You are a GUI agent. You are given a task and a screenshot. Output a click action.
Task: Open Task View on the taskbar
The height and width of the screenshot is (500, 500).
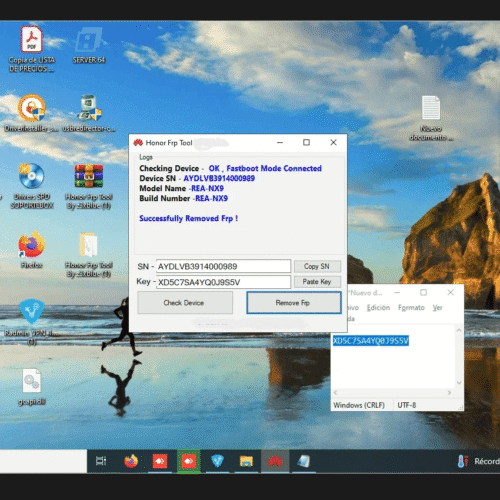[101, 461]
